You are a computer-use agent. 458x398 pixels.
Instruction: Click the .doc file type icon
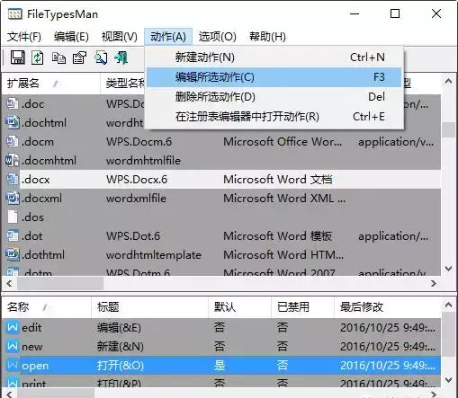[x=13, y=104]
